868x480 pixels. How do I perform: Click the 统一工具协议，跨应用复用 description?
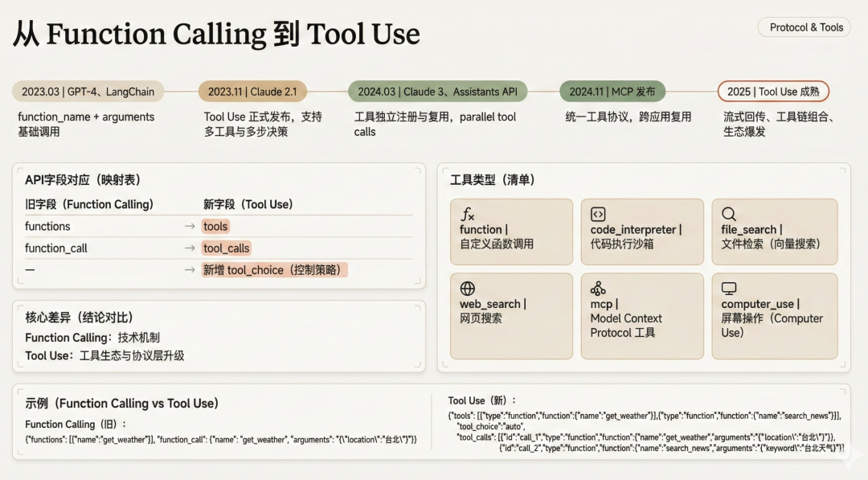tap(628, 117)
